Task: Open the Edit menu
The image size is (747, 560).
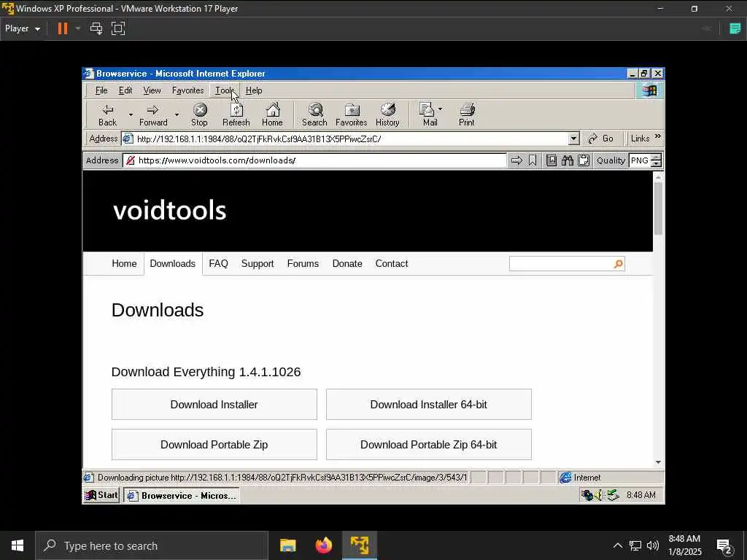Action: click(125, 90)
